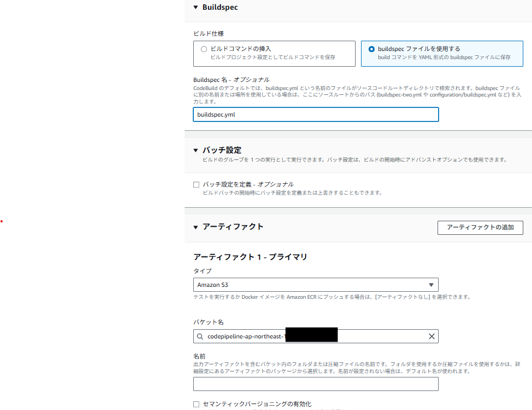
Task: Collapse the バッチ設定 section arrow
Action: click(x=195, y=150)
